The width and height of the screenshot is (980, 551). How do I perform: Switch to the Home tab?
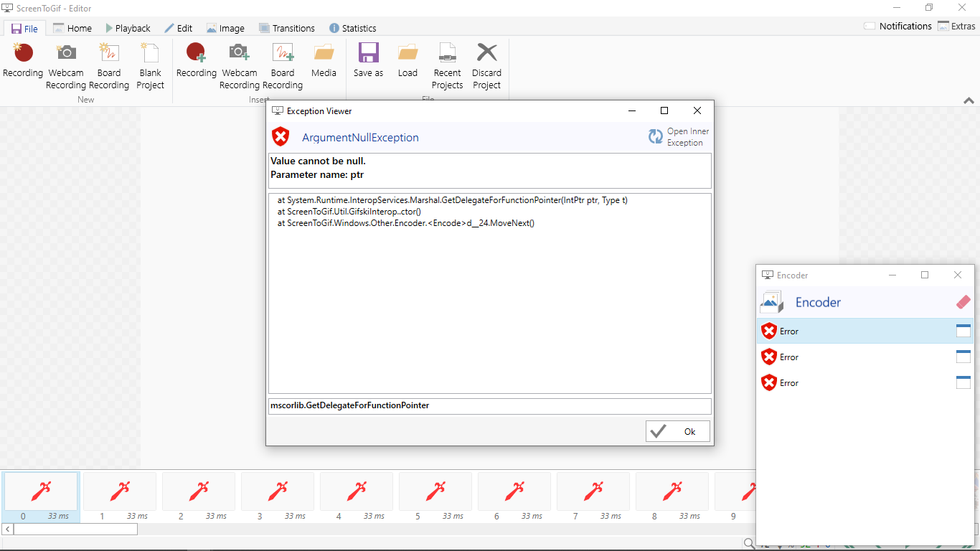click(x=72, y=28)
